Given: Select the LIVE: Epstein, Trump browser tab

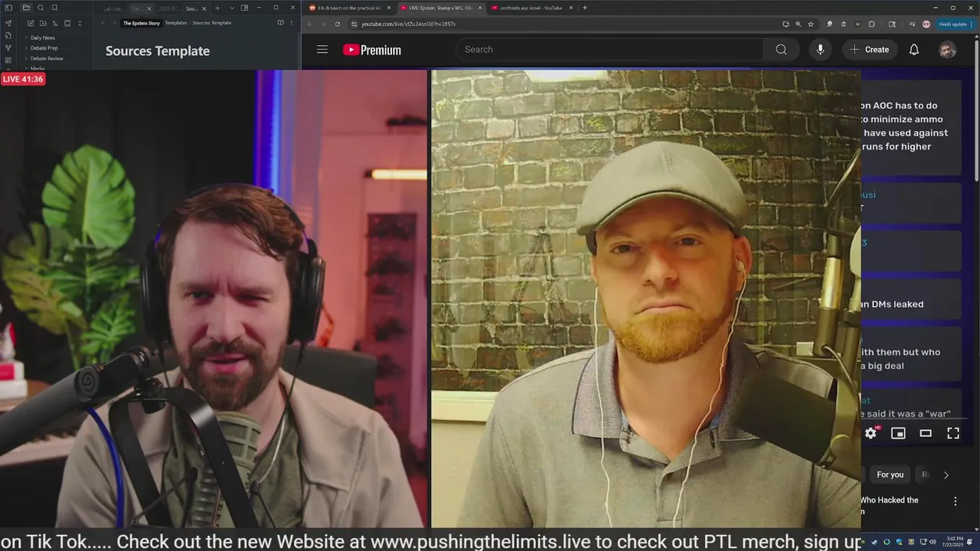Looking at the screenshot, I should tap(440, 8).
